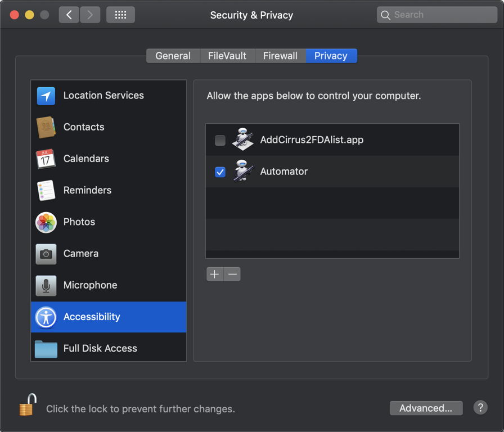The width and height of the screenshot is (504, 432).
Task: Switch to the General tab
Action: point(173,56)
